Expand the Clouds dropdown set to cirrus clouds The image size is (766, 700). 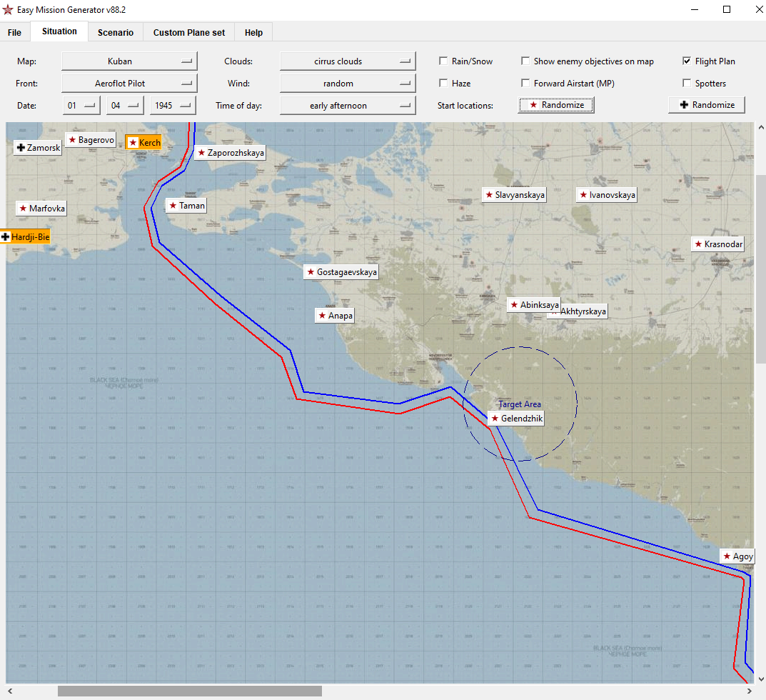[347, 61]
